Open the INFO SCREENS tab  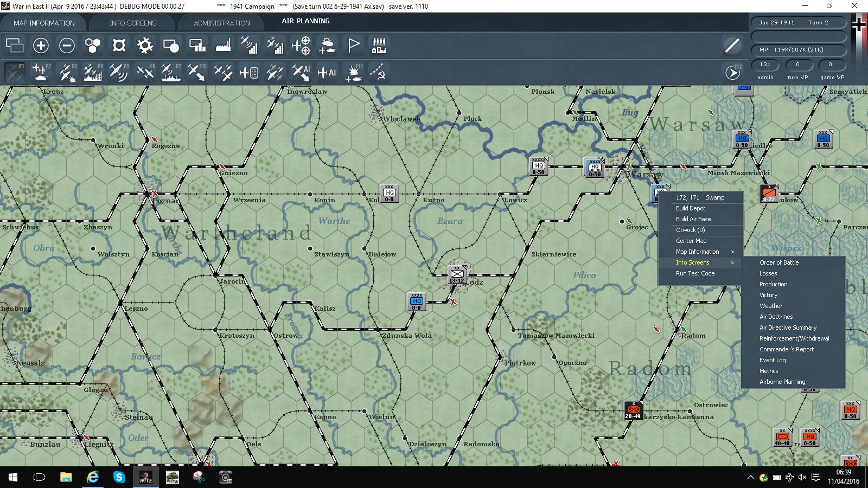tap(133, 23)
